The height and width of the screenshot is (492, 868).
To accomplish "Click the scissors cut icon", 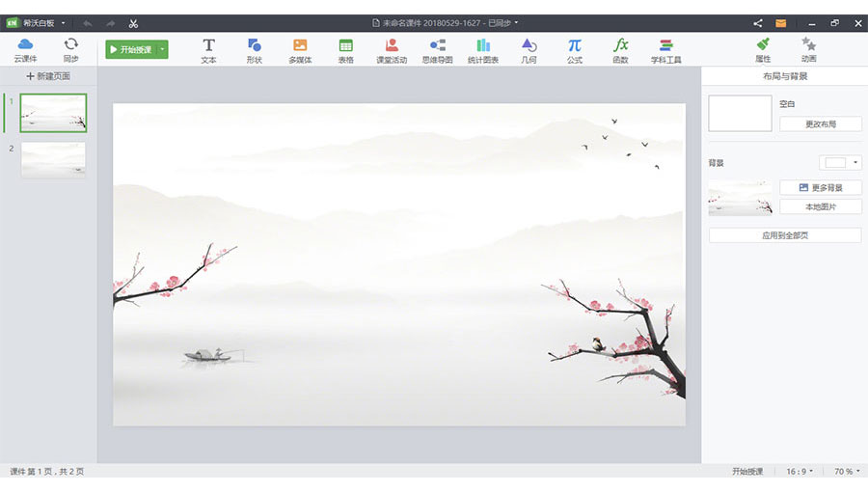I will 133,23.
